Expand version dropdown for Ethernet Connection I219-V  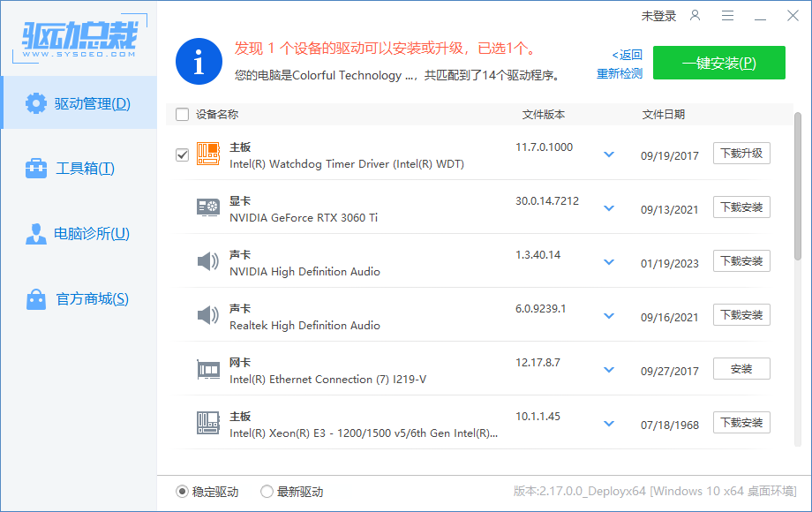[x=609, y=370]
